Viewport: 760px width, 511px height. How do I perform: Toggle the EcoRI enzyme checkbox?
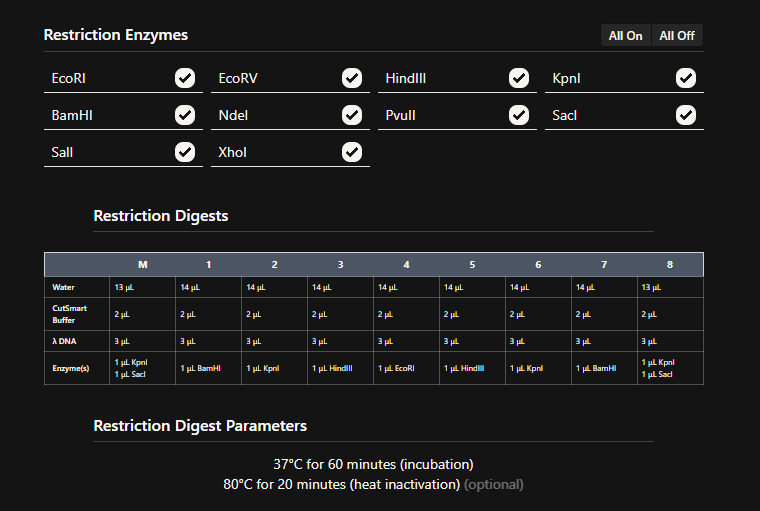tap(185, 78)
